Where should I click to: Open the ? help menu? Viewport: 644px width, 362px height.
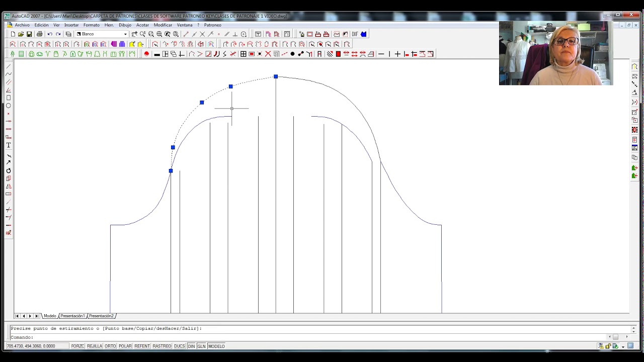[x=198, y=25]
